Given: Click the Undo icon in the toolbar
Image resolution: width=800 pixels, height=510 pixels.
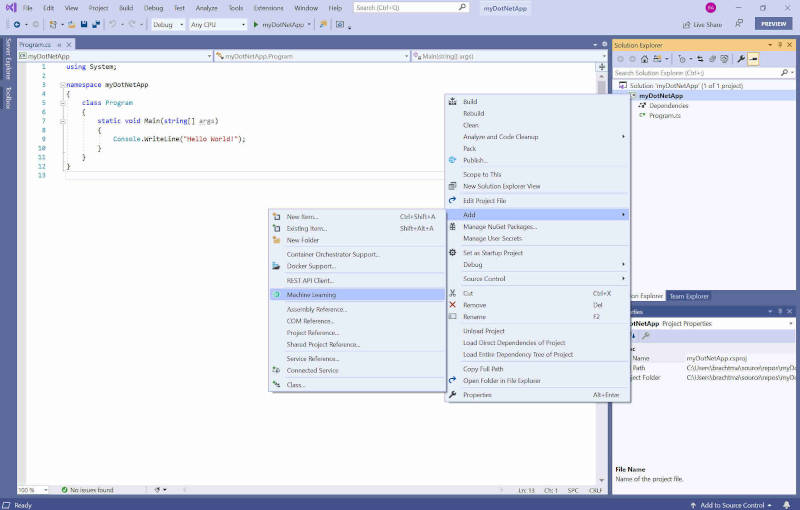Looking at the screenshot, I should [x=112, y=24].
